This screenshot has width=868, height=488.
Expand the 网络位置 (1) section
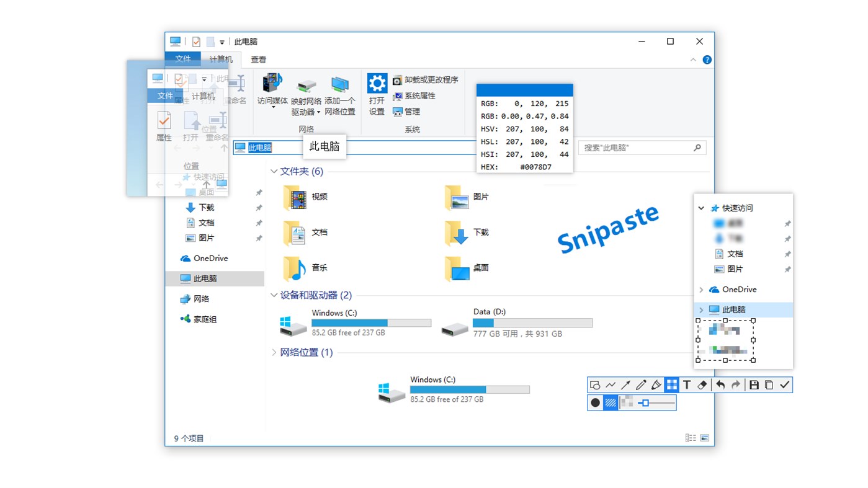pos(274,352)
